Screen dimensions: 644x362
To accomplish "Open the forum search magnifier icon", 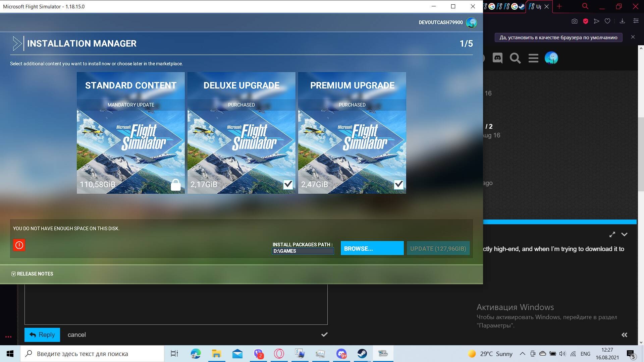I will coord(515,58).
